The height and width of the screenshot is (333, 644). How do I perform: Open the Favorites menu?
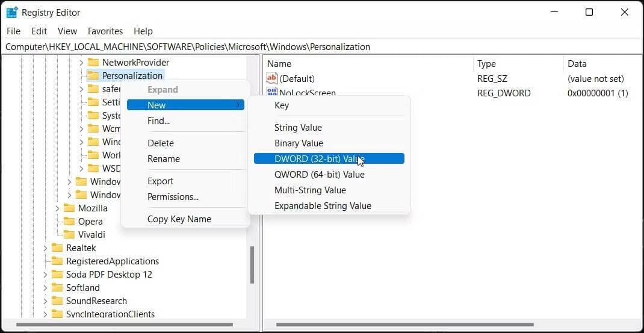point(105,31)
